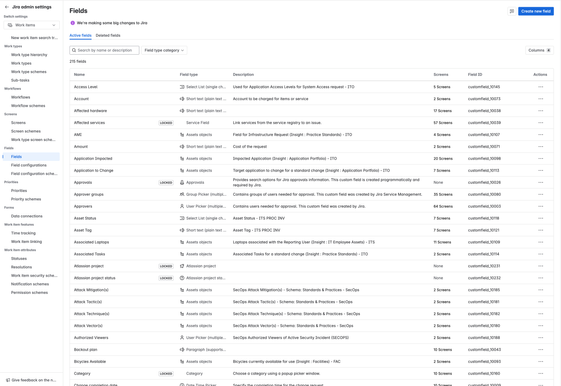Image resolution: width=561 pixels, height=386 pixels.
Task: Open Workflows in sidebar
Action: (x=20, y=97)
